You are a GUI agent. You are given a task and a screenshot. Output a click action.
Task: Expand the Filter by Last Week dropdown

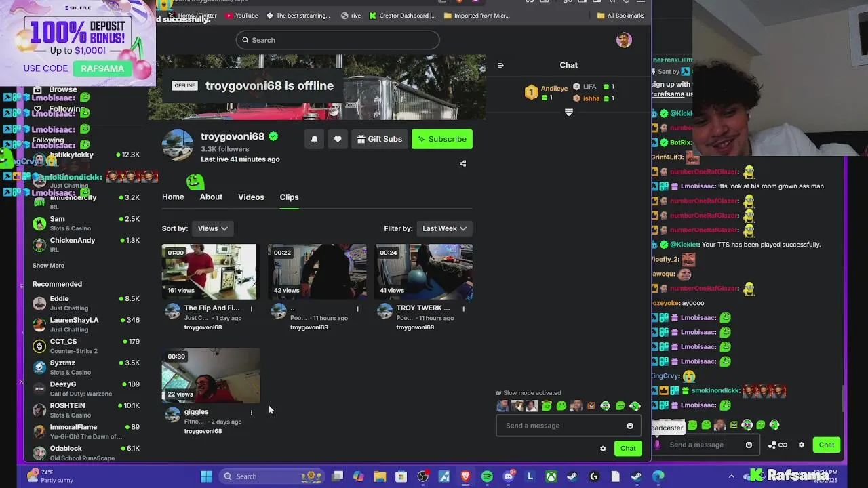(x=444, y=228)
